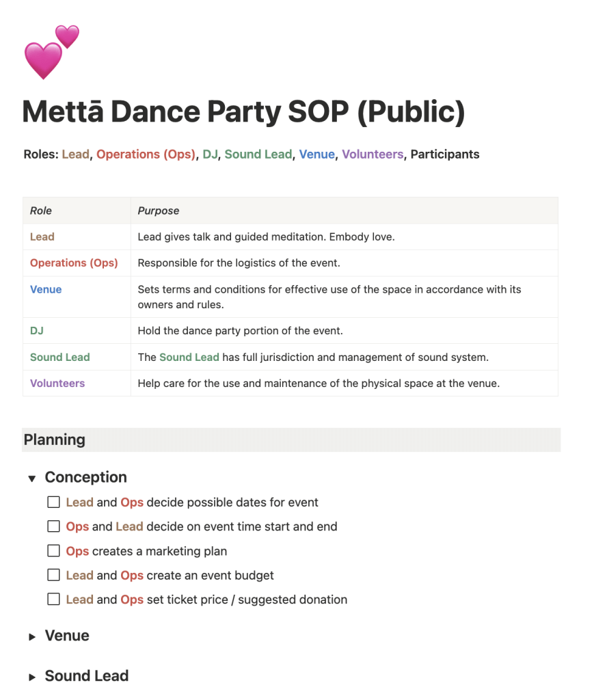The width and height of the screenshot is (594, 700).
Task: Click 'Volunteers' in the Roles line
Action: point(373,154)
